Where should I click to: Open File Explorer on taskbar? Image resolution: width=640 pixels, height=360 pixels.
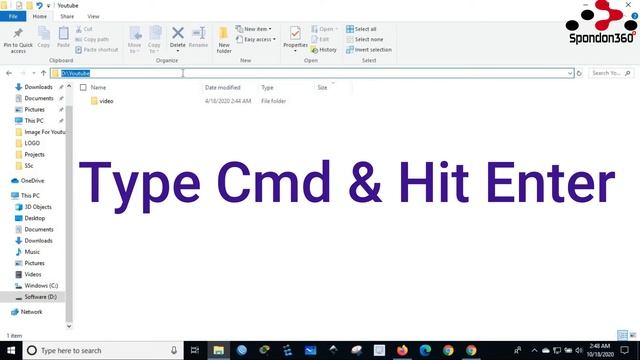point(218,350)
